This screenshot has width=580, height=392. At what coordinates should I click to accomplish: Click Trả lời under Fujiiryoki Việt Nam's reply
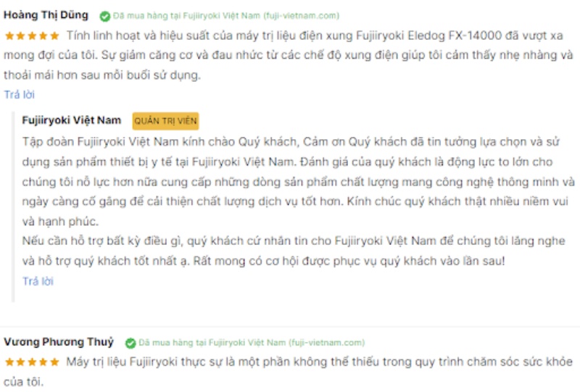coord(38,281)
